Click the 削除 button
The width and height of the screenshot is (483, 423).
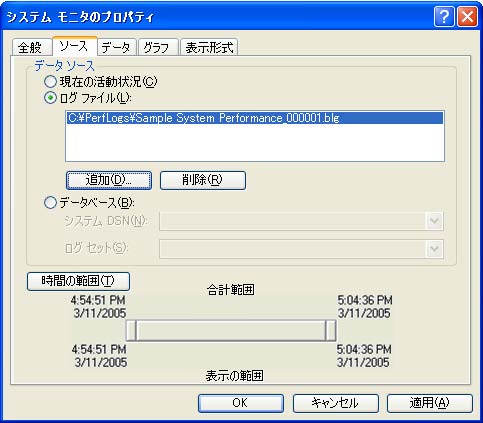(x=203, y=180)
